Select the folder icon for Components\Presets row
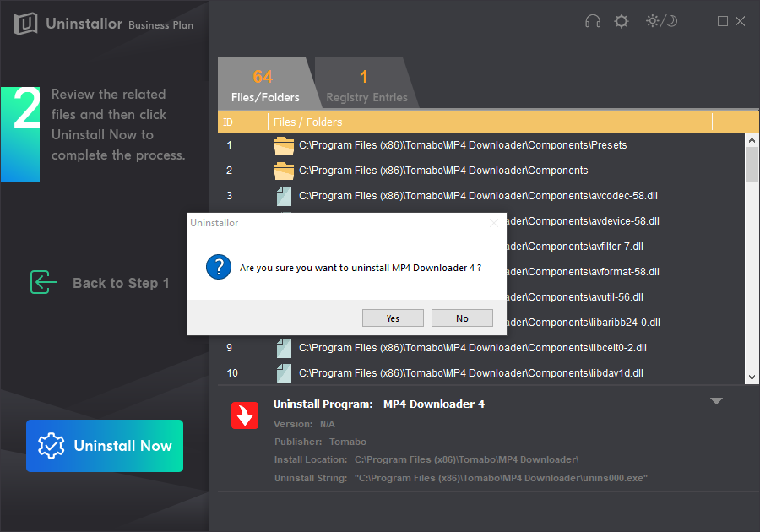760x532 pixels. click(284, 145)
